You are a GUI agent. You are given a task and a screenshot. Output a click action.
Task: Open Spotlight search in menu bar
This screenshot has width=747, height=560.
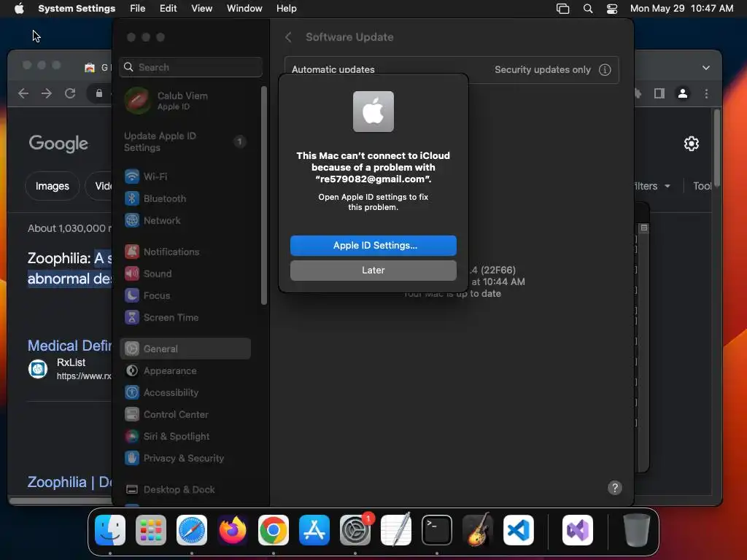click(x=588, y=9)
